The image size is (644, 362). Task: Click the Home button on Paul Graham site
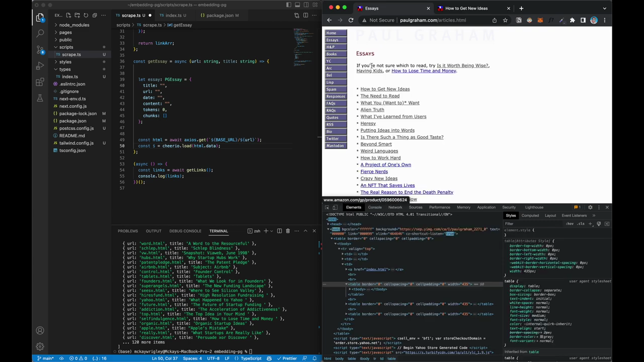336,33
